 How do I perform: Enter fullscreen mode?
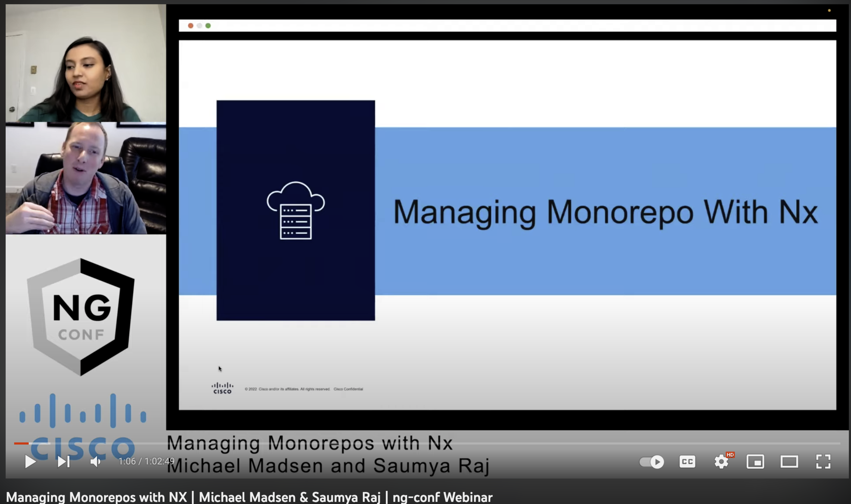click(x=823, y=462)
